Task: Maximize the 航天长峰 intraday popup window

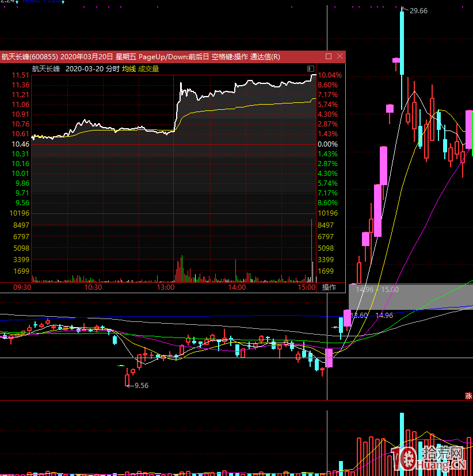Action: click(x=329, y=56)
